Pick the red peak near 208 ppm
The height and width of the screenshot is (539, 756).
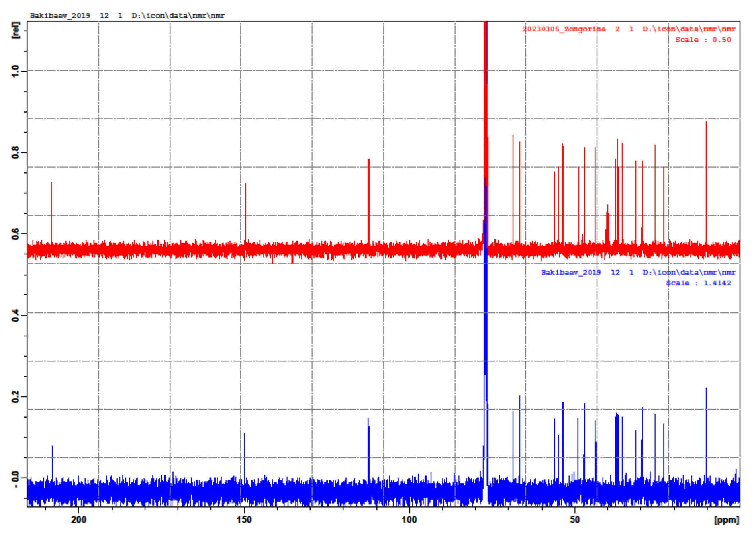click(51, 211)
